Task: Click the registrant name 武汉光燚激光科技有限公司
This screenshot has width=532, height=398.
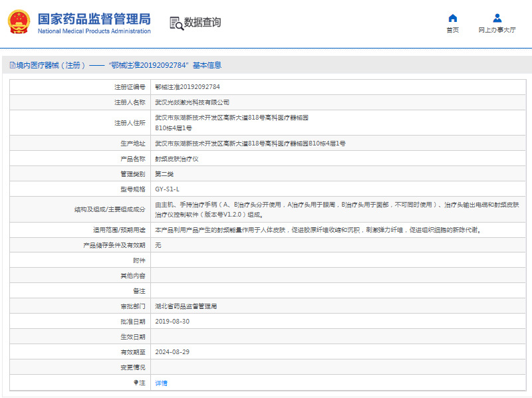Action: coord(192,102)
